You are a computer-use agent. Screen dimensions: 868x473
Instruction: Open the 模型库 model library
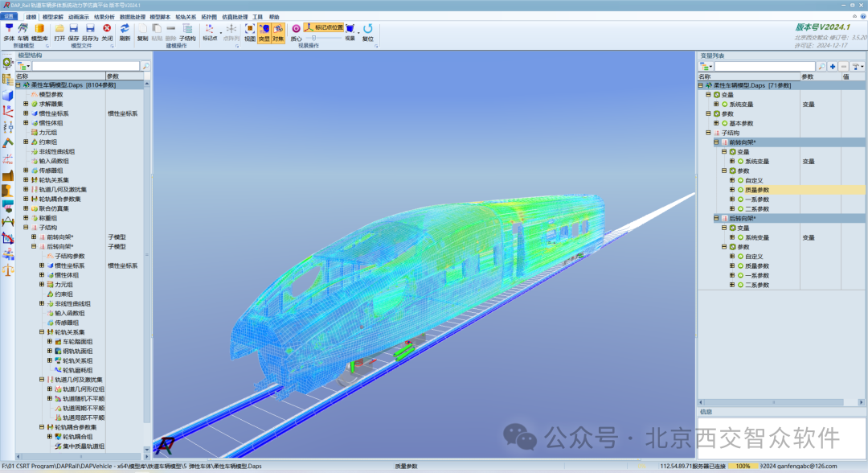coord(39,32)
